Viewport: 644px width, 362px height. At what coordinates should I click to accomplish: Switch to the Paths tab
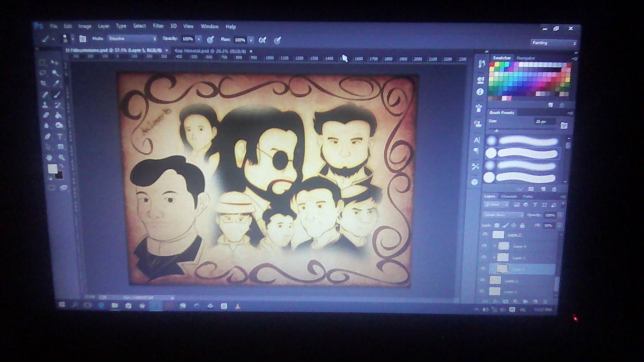pos(528,196)
